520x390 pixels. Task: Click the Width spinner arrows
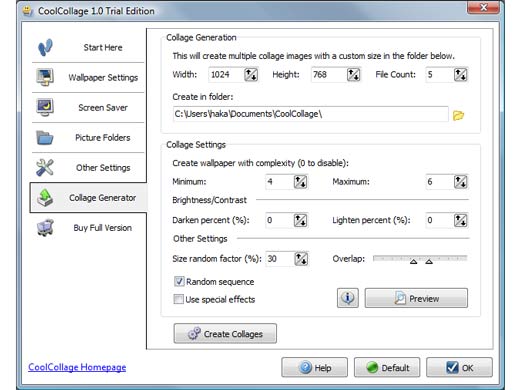[251, 74]
